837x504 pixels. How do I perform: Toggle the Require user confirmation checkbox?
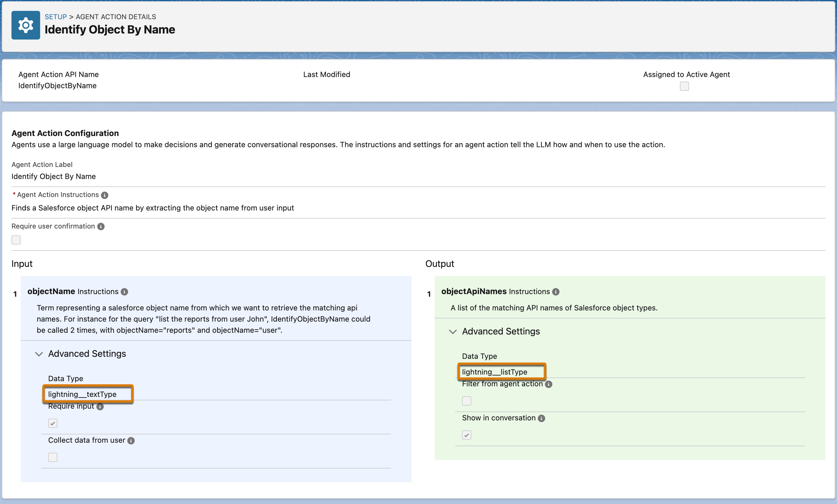(16, 240)
